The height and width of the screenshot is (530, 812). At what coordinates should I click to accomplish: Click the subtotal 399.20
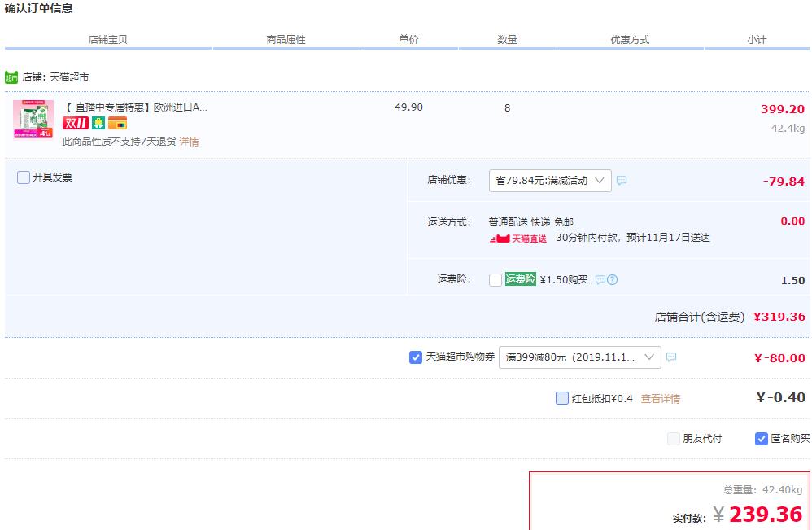[783, 109]
